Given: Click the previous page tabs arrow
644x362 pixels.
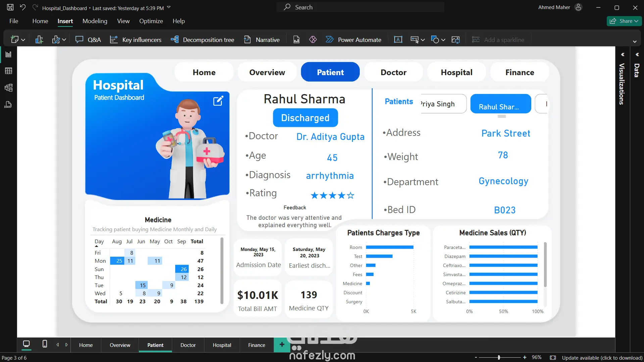Looking at the screenshot, I should (x=58, y=345).
